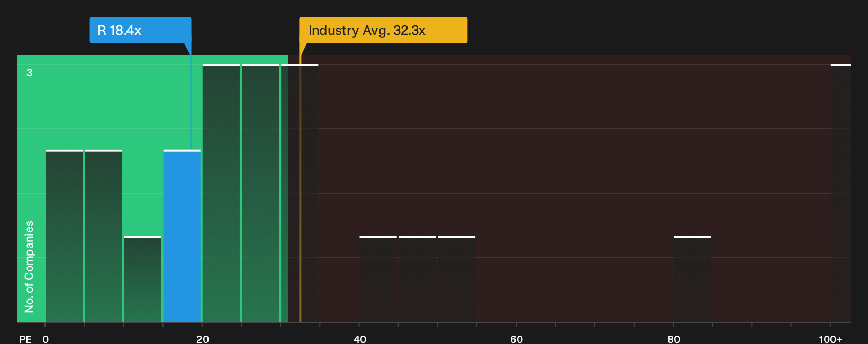Click the axis label 80
The height and width of the screenshot is (344, 868).
[x=674, y=339]
